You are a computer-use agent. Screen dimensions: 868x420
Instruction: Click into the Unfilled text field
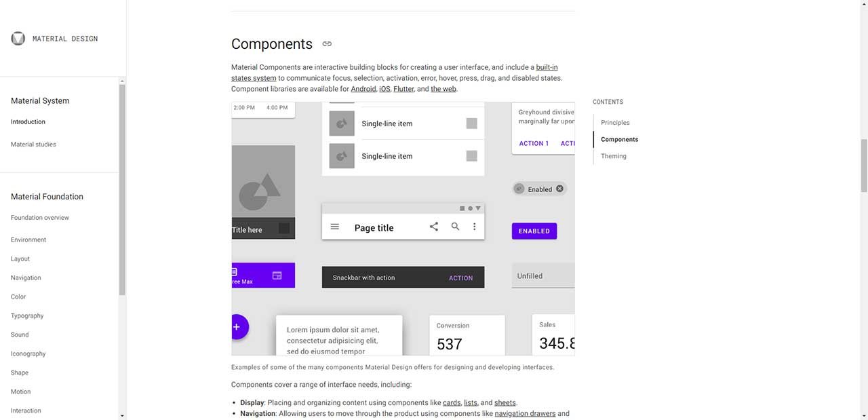point(542,276)
